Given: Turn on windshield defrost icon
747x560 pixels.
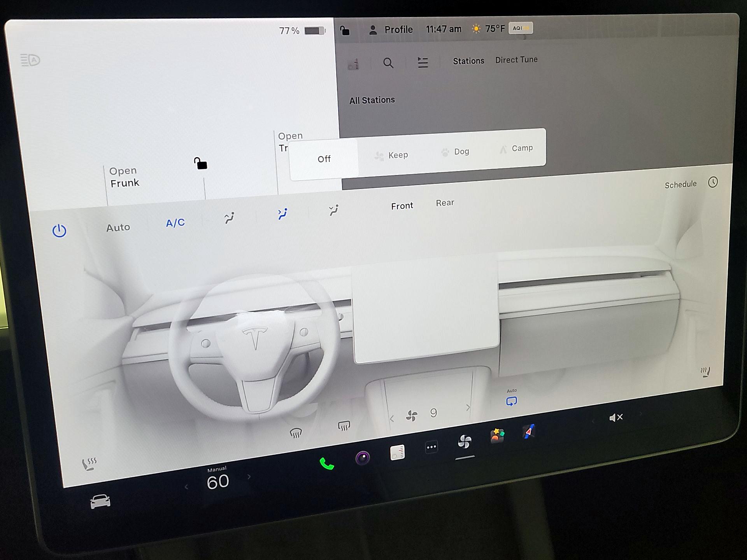Looking at the screenshot, I should [x=296, y=433].
